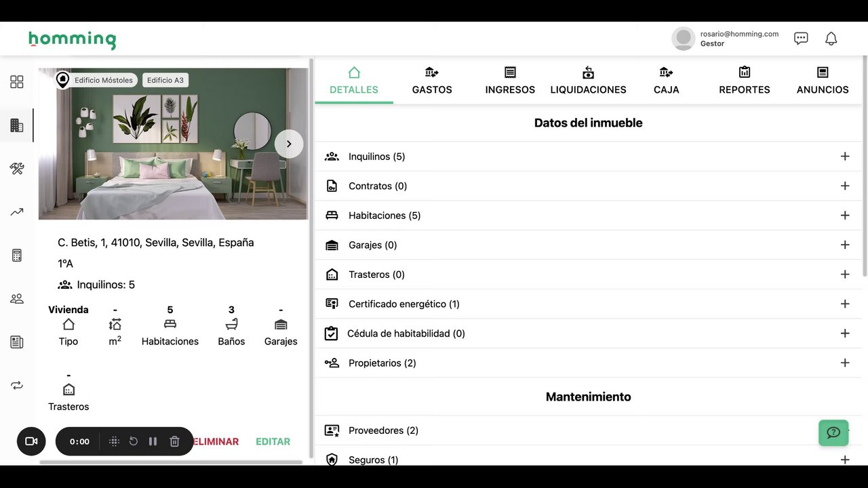Click the Inquilinos people icon in the details list

pyautogui.click(x=332, y=157)
